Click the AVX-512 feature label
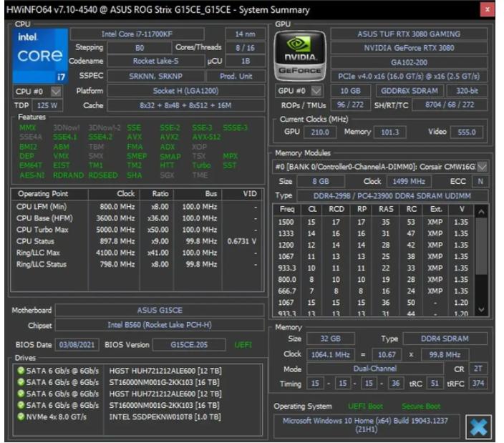This screenshot has height=443, width=504. 206,137
